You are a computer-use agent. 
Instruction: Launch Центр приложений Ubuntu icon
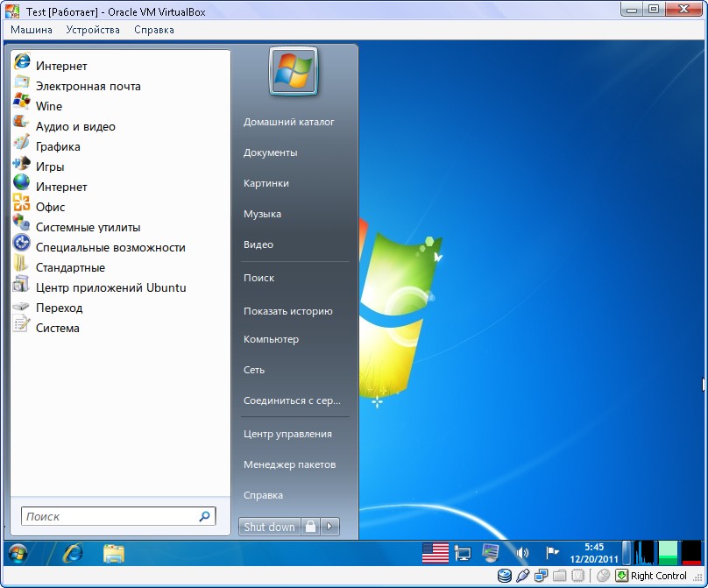22,283
